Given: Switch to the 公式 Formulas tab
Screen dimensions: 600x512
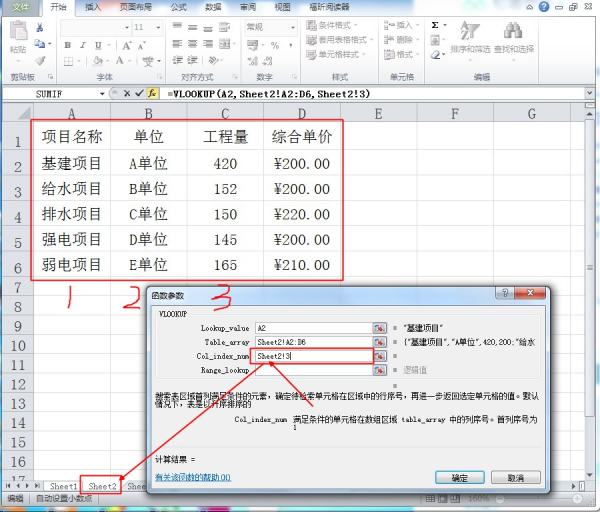Looking at the screenshot, I should tap(178, 7).
